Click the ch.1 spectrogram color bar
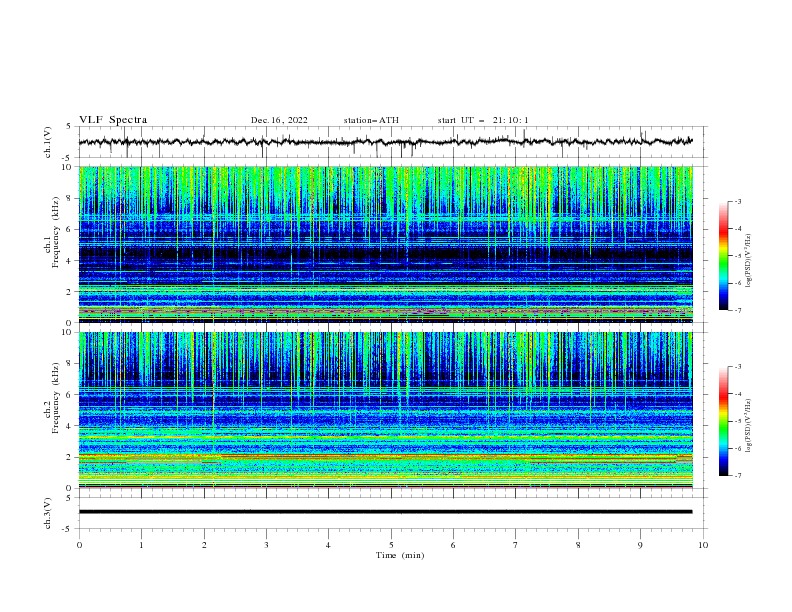The height and width of the screenshot is (612, 792). pos(723,256)
